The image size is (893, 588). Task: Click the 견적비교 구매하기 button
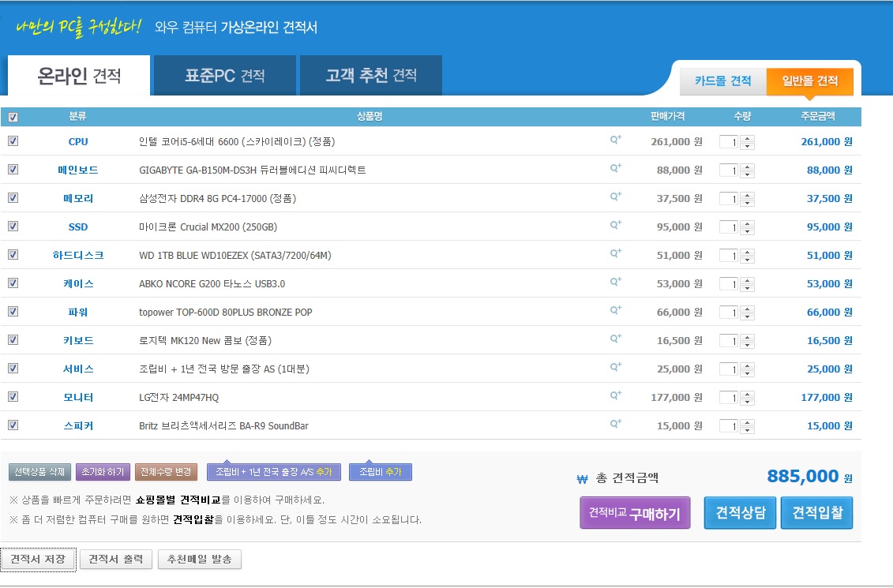(635, 513)
